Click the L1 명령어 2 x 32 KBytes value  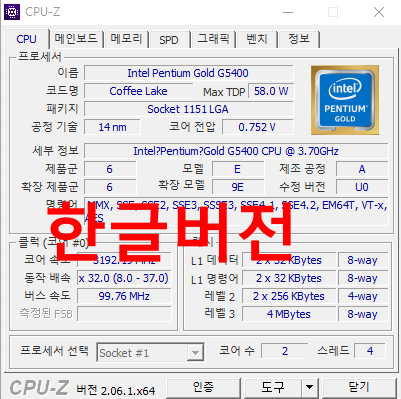[x=289, y=278]
